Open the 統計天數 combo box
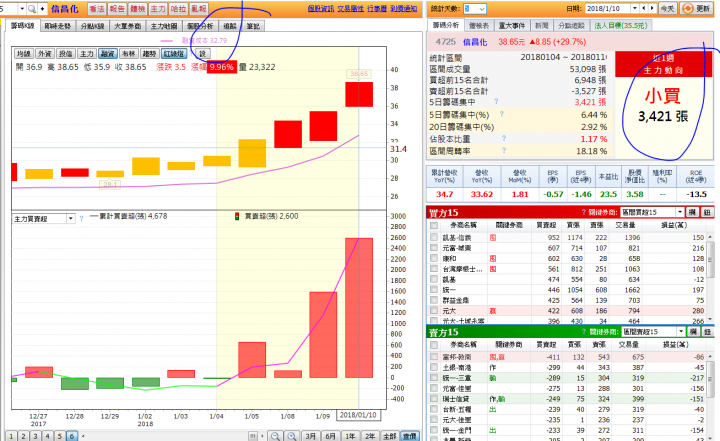Screen dimensions: 720x441 474,9
